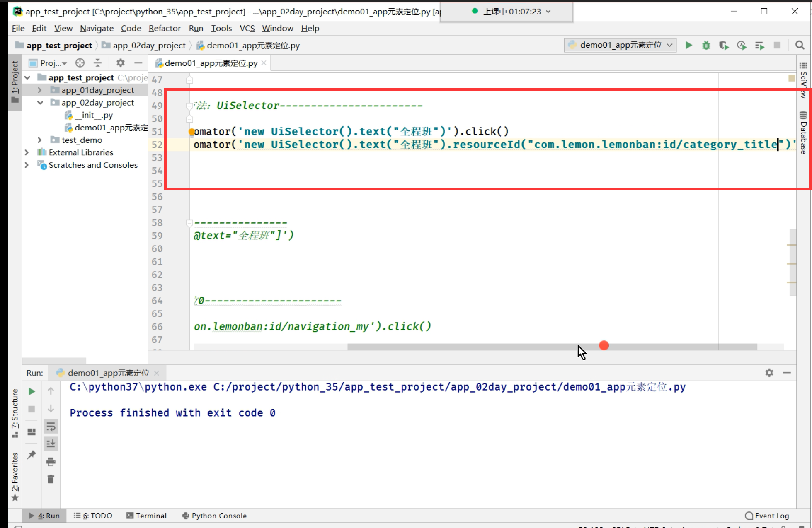Open the Refactor menu
Screen dimensions: 812x528
165,28
